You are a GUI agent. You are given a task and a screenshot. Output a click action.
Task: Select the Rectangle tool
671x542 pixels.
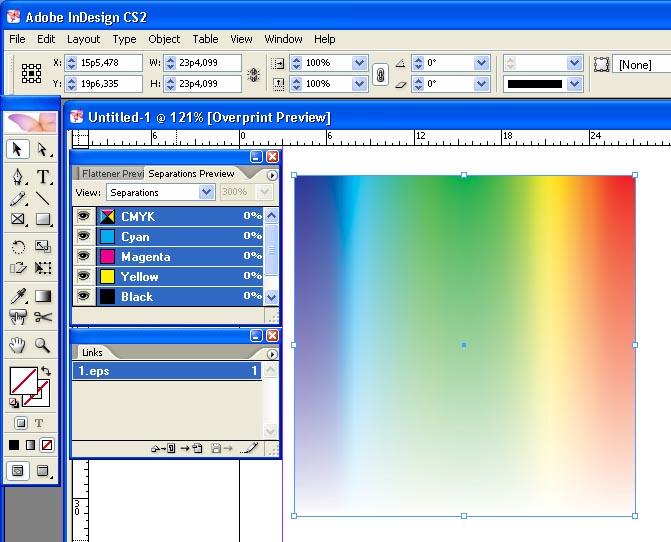pyautogui.click(x=42, y=219)
